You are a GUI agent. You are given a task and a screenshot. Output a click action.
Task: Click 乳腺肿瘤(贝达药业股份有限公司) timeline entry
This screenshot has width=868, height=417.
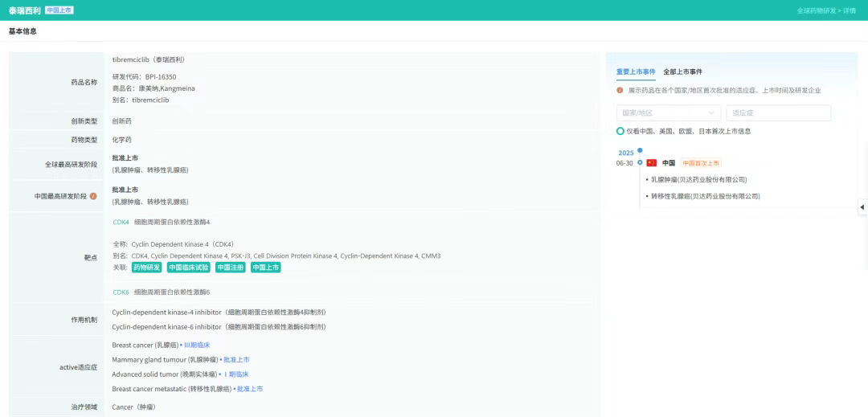pyautogui.click(x=699, y=180)
